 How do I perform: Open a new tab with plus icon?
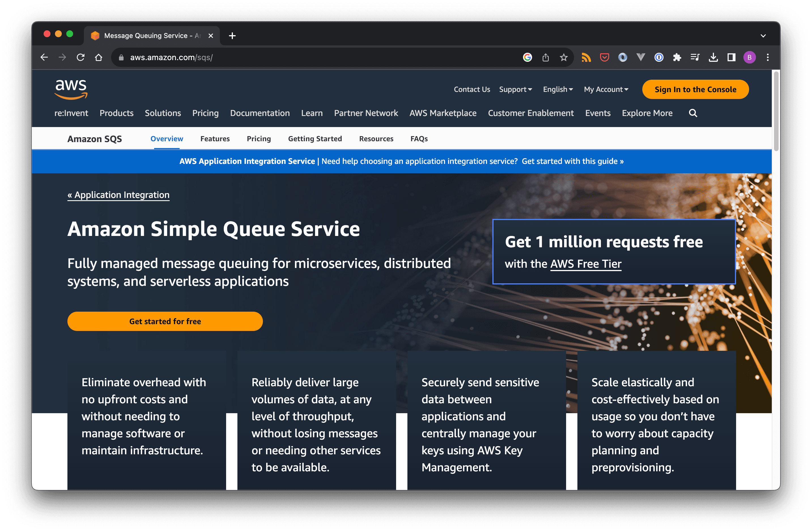pyautogui.click(x=232, y=35)
